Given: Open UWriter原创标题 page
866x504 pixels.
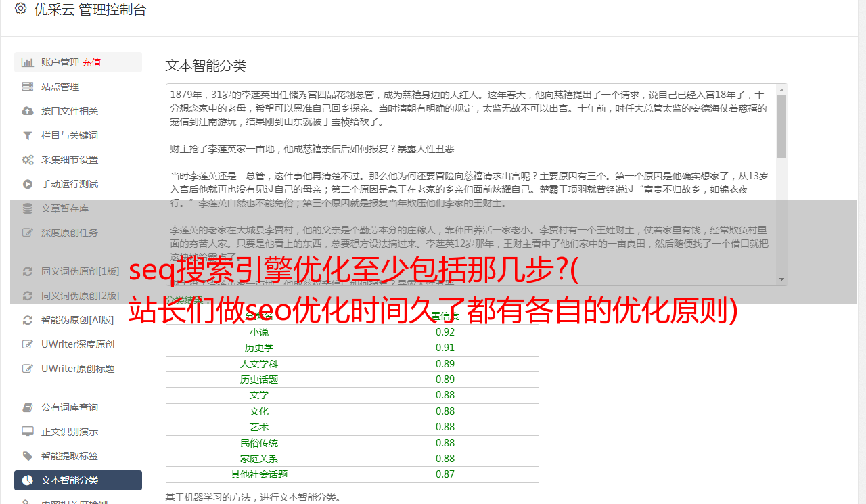Looking at the screenshot, I should tap(78, 369).
